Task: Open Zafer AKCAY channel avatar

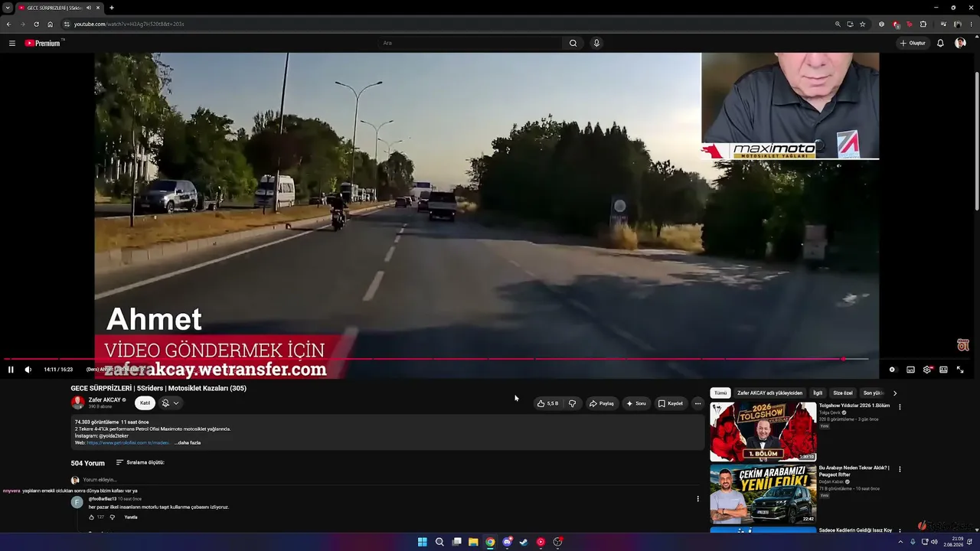Action: [x=77, y=403]
